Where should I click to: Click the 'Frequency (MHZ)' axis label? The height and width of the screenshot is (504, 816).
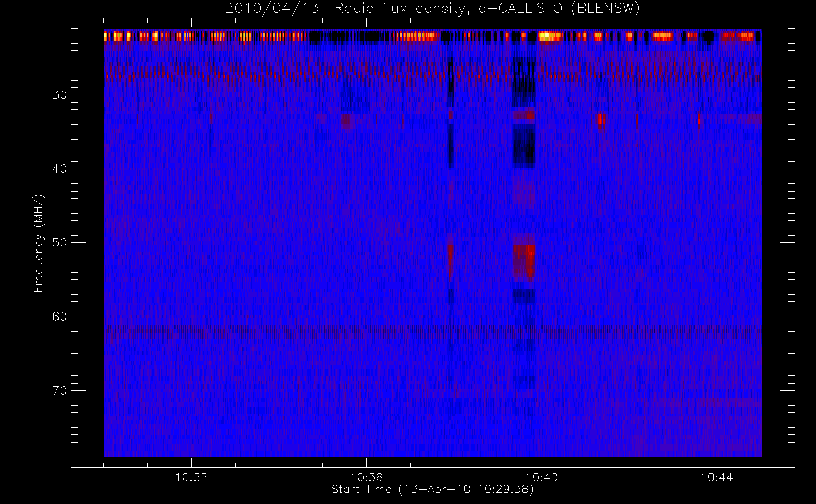click(38, 243)
